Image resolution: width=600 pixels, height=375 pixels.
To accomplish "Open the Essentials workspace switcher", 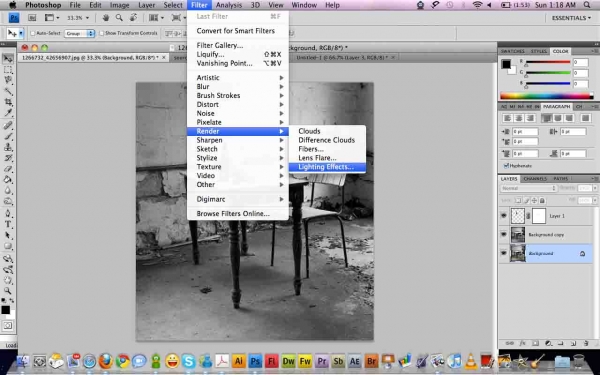I will pos(571,18).
